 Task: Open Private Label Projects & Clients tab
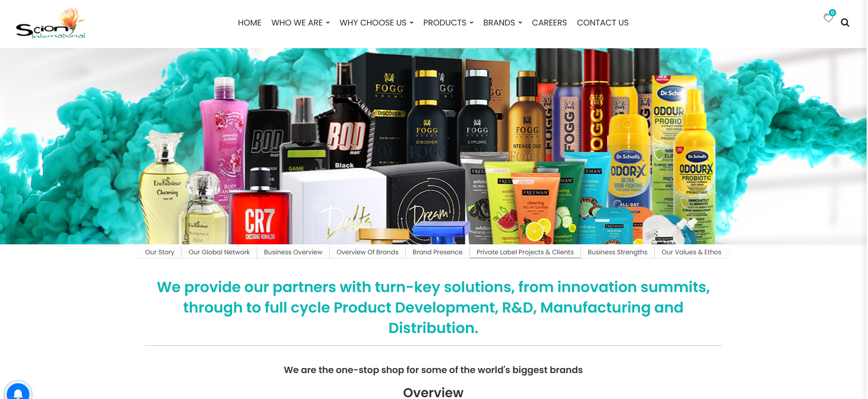pos(525,252)
